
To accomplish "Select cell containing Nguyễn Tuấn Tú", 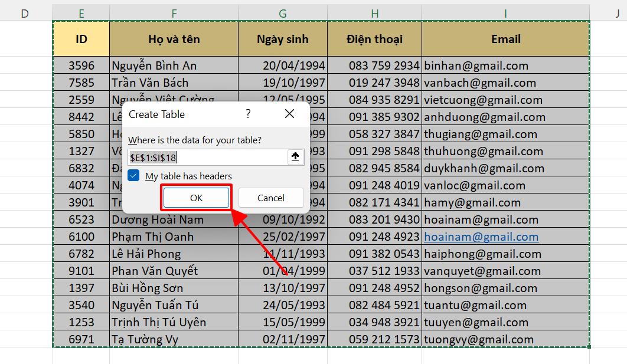I will (173, 305).
